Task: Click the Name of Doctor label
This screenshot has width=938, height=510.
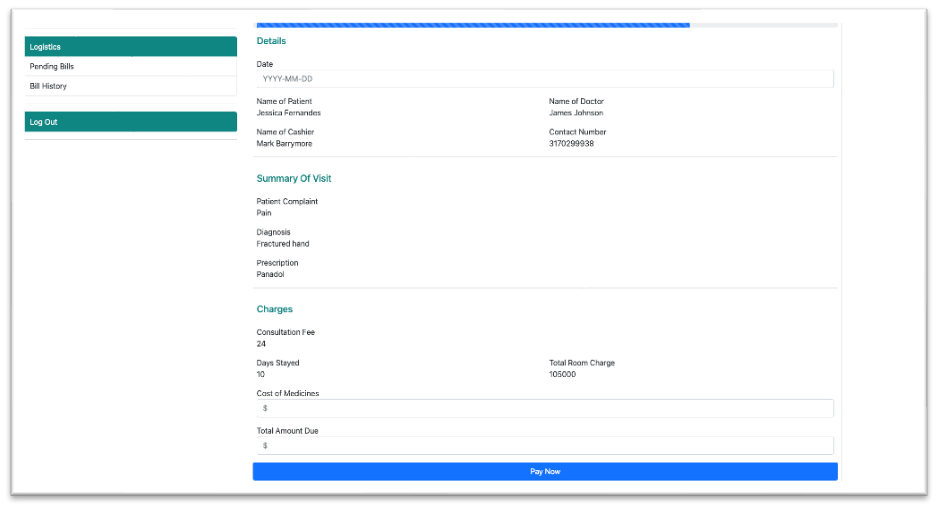Action: [577, 102]
